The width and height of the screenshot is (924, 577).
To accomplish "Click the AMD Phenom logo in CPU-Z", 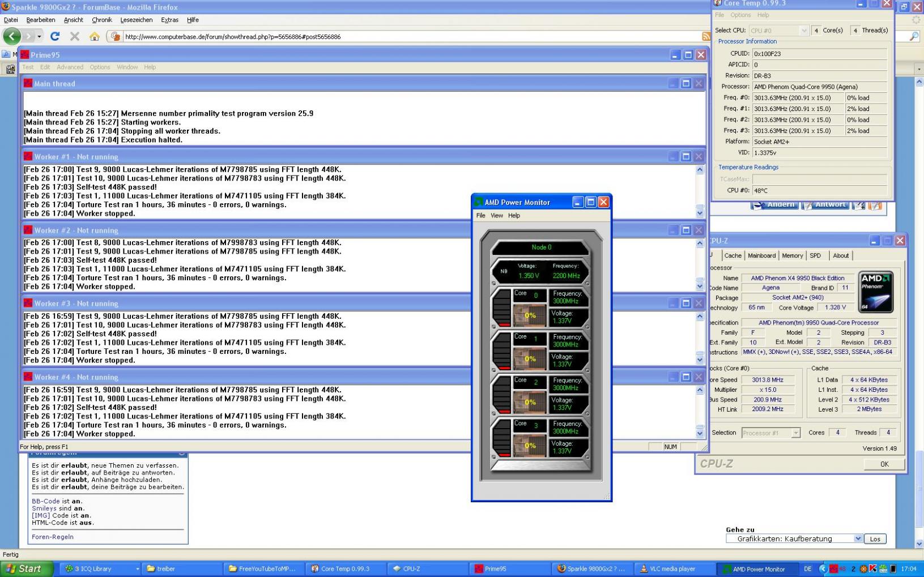I will pos(876,292).
